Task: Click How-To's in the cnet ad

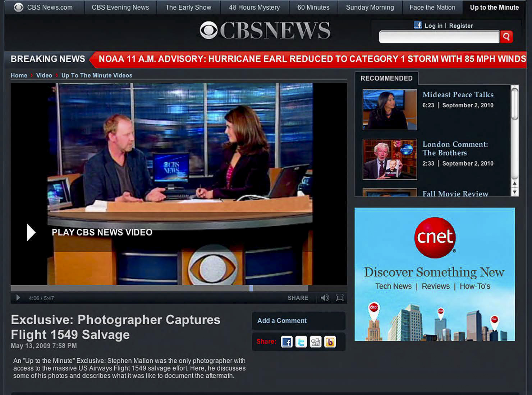Action: pyautogui.click(x=475, y=286)
